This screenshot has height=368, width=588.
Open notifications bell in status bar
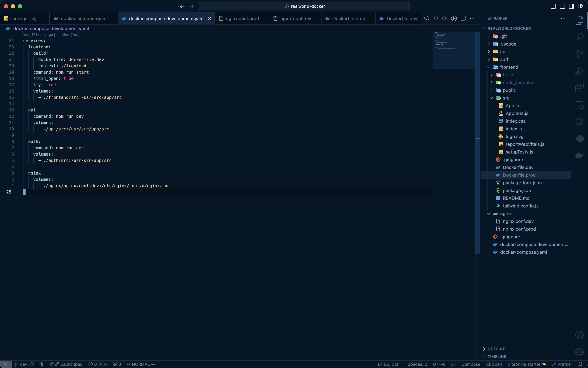[580, 364]
